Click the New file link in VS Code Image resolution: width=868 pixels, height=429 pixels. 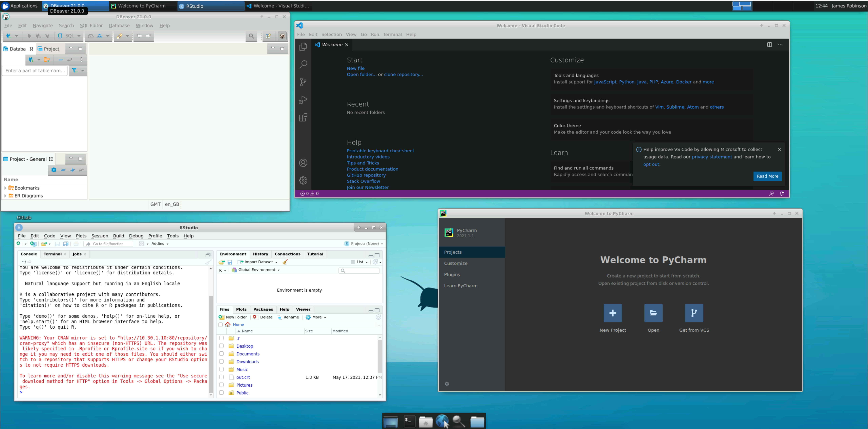(x=356, y=68)
